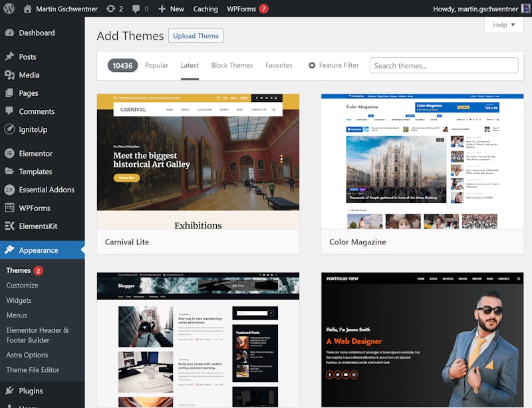
Task: Click the Comments sidebar bubble icon
Action: 9,110
